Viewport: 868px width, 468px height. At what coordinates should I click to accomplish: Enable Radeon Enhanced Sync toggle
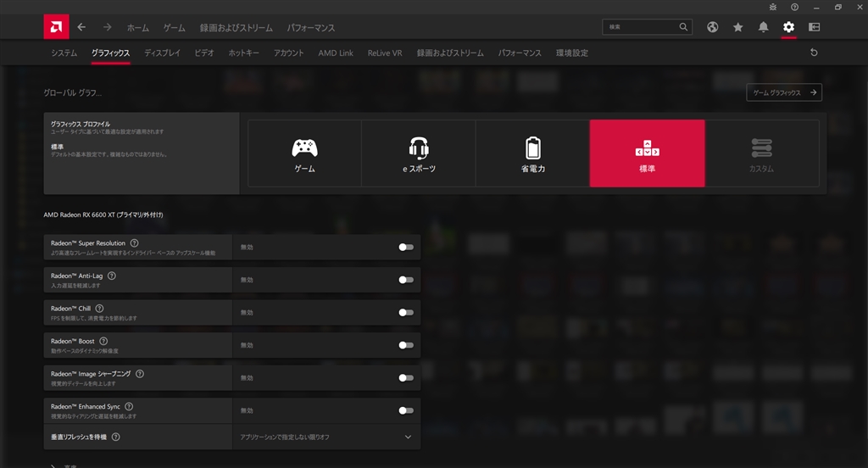(x=406, y=410)
